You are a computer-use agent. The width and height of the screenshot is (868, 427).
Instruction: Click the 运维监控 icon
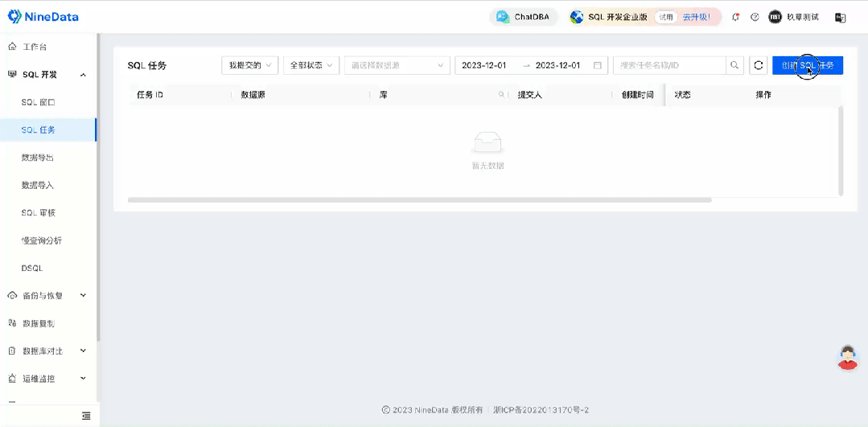[x=12, y=378]
